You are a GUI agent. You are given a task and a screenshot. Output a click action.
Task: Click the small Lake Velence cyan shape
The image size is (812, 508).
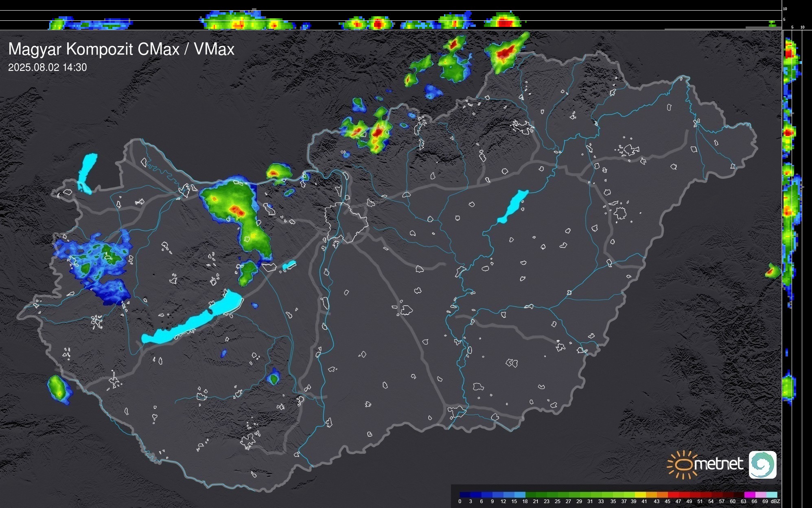289,265
